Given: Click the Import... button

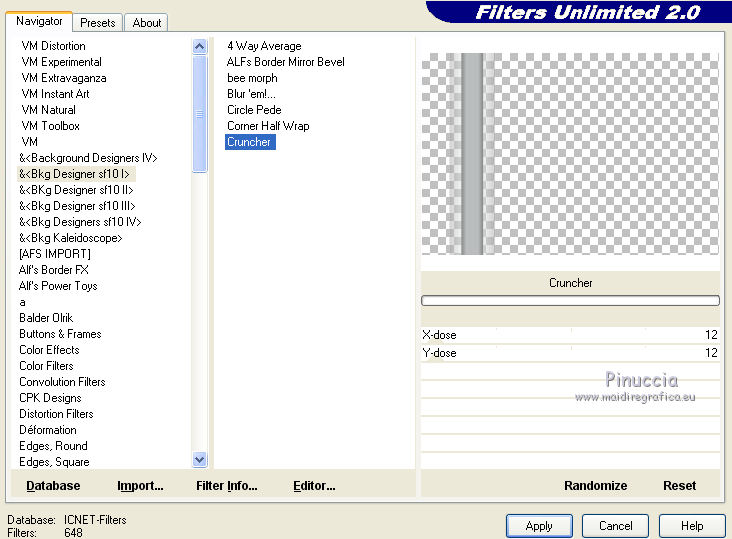Looking at the screenshot, I should tap(140, 486).
